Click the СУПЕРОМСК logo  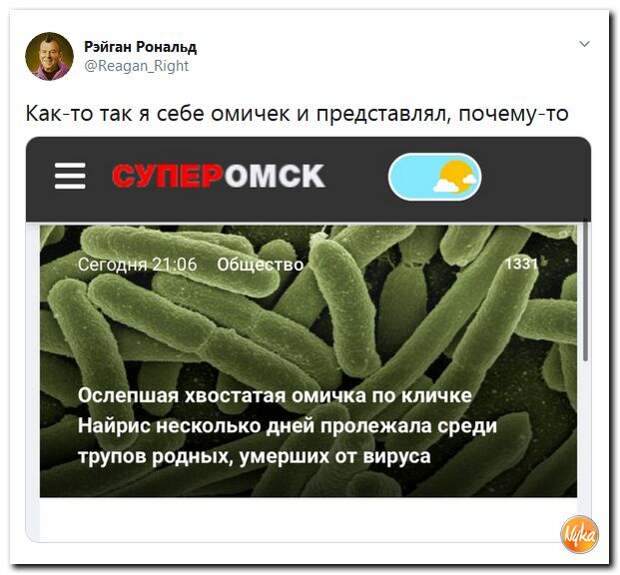tap(219, 176)
